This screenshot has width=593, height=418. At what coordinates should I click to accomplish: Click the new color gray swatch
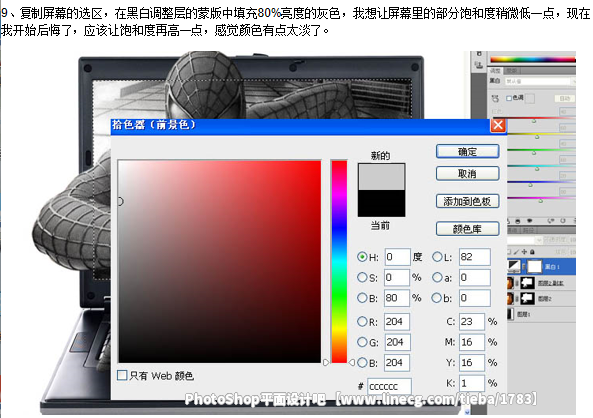(382, 177)
